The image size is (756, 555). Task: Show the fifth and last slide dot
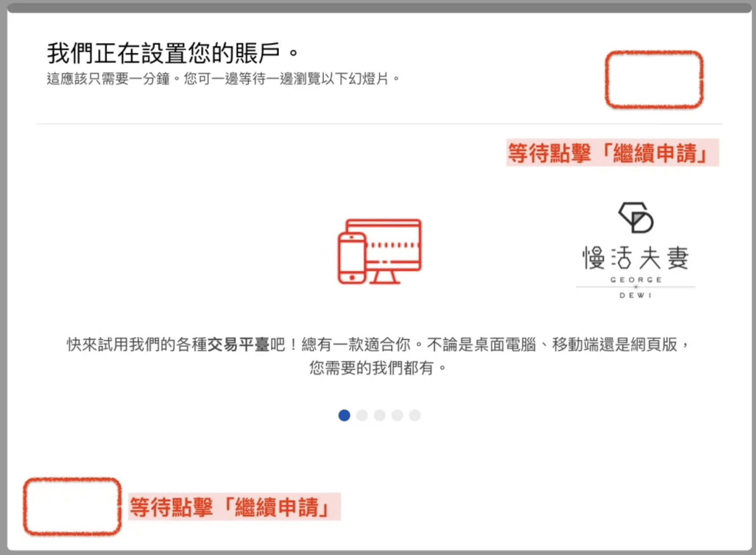(415, 415)
